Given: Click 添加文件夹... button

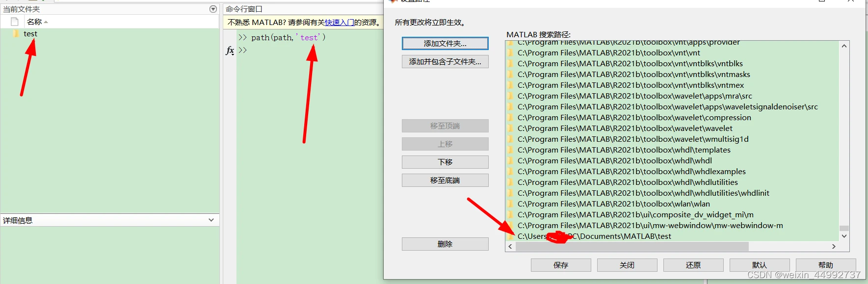Looking at the screenshot, I should [x=445, y=44].
